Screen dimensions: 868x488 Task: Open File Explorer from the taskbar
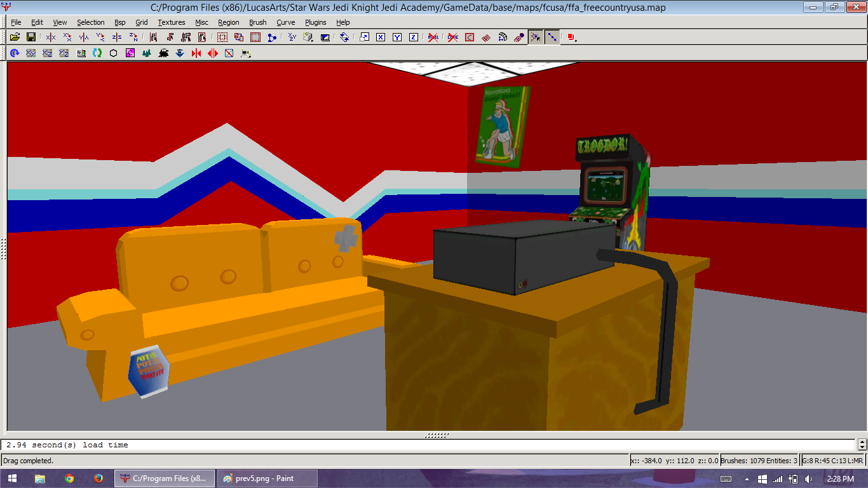click(x=40, y=478)
